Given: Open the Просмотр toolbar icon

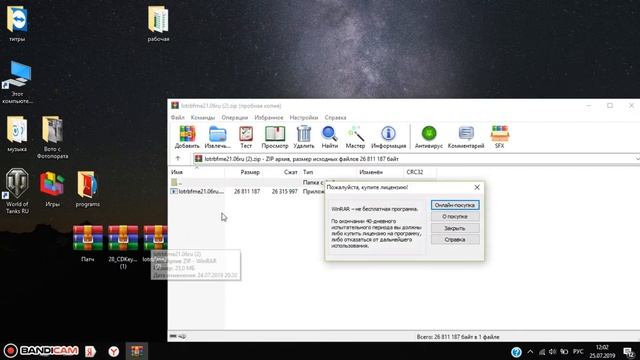Looking at the screenshot, I should (275, 137).
